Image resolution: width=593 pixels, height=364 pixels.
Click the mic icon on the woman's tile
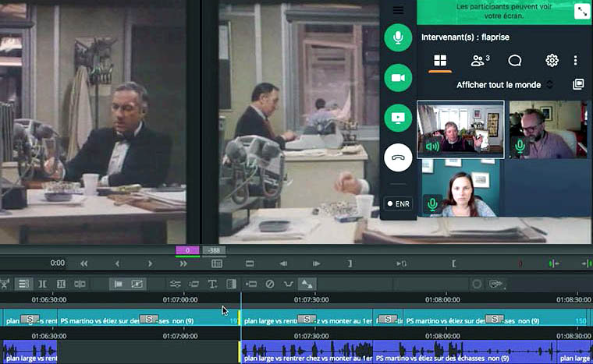point(432,204)
